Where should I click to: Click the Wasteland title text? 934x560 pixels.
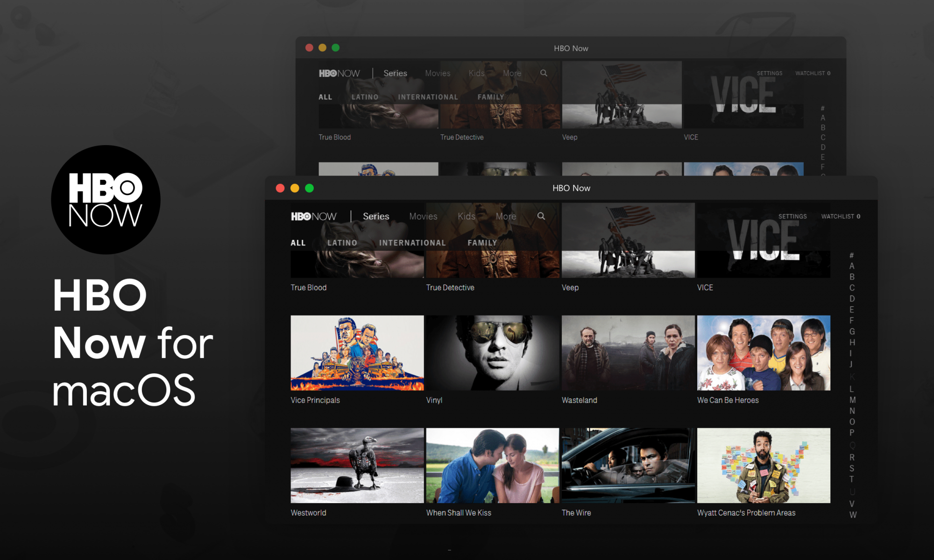click(579, 400)
